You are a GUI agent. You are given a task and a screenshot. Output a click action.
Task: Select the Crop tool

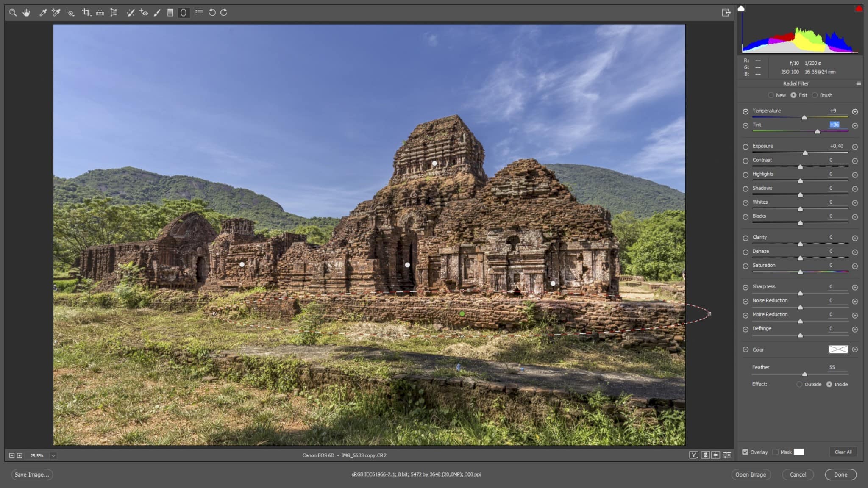click(86, 13)
